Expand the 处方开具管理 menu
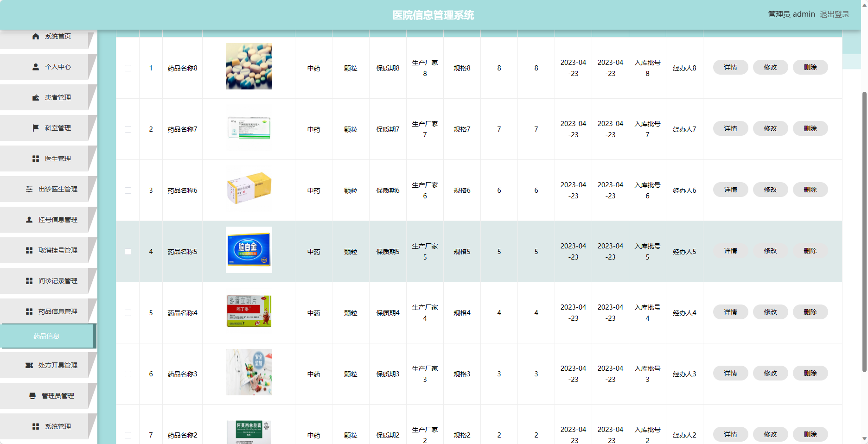Viewport: 868px width, 444px height. [48, 365]
